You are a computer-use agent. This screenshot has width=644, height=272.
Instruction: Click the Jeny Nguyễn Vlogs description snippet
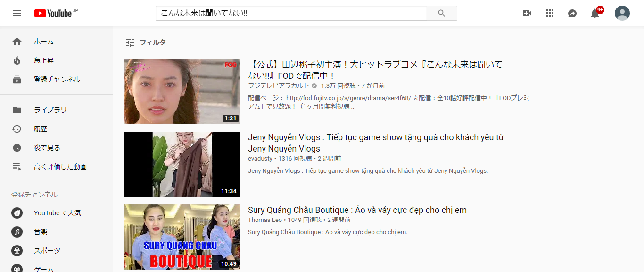pos(368,171)
